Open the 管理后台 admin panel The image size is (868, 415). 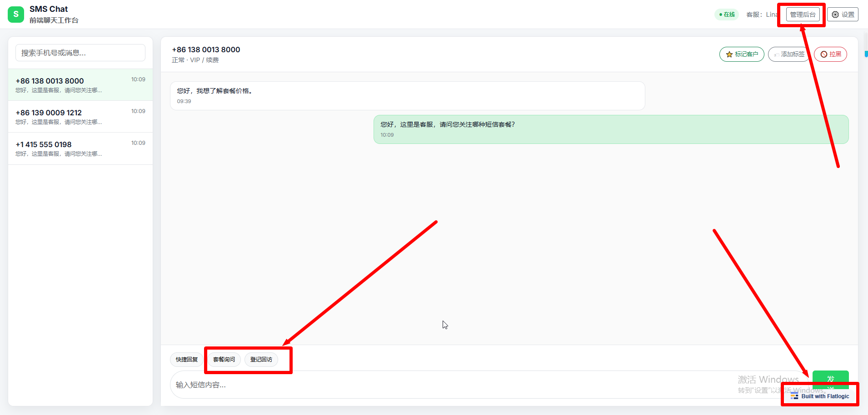click(803, 15)
